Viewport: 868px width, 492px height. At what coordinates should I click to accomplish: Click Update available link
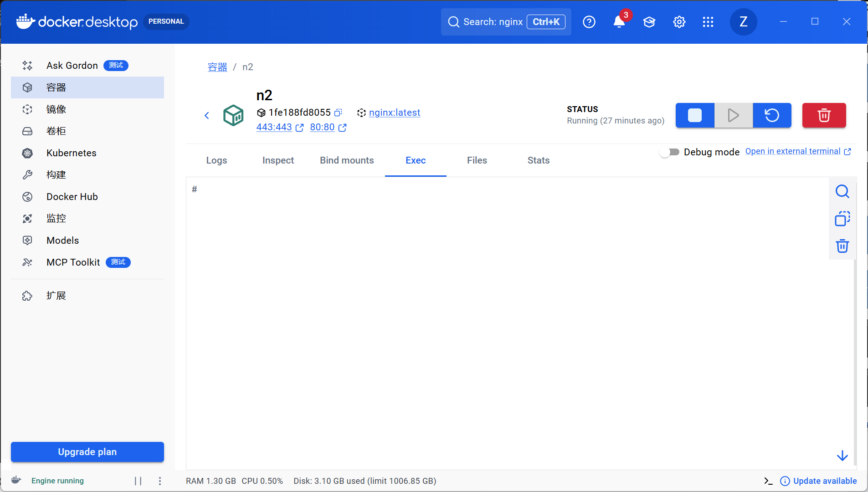[818, 481]
